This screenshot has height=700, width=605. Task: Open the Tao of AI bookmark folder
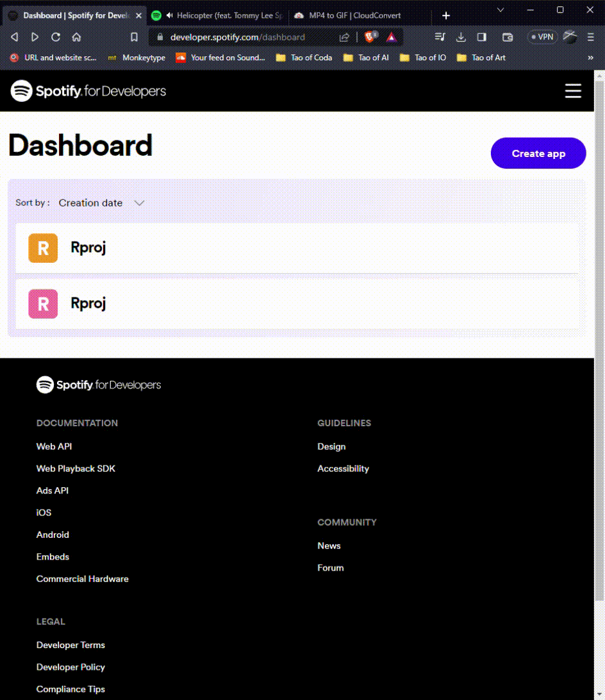(x=366, y=58)
